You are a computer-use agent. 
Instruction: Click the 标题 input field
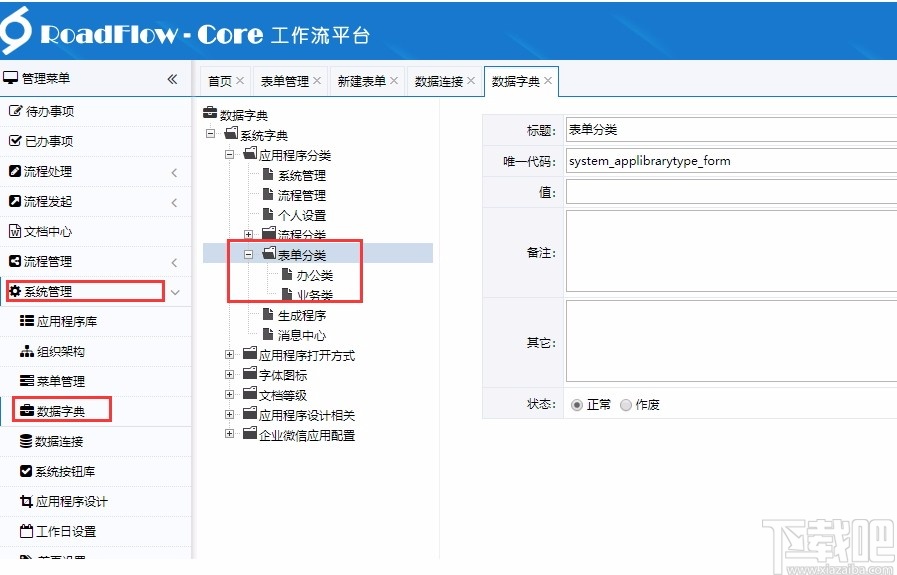coord(731,130)
